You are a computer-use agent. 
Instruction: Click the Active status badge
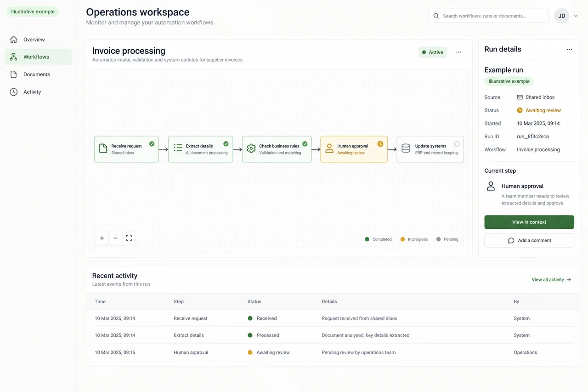433,52
